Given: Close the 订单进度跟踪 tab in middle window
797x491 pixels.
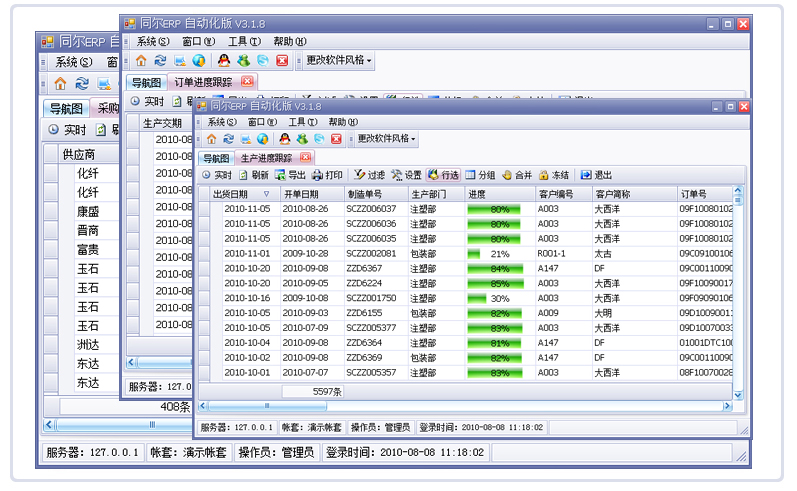Looking at the screenshot, I should pyautogui.click(x=247, y=81).
